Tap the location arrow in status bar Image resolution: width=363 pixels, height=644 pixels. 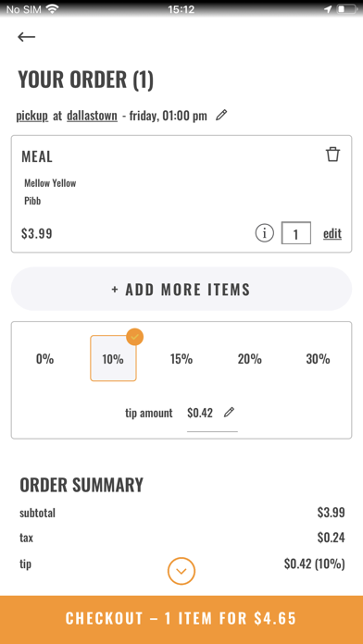328,9
